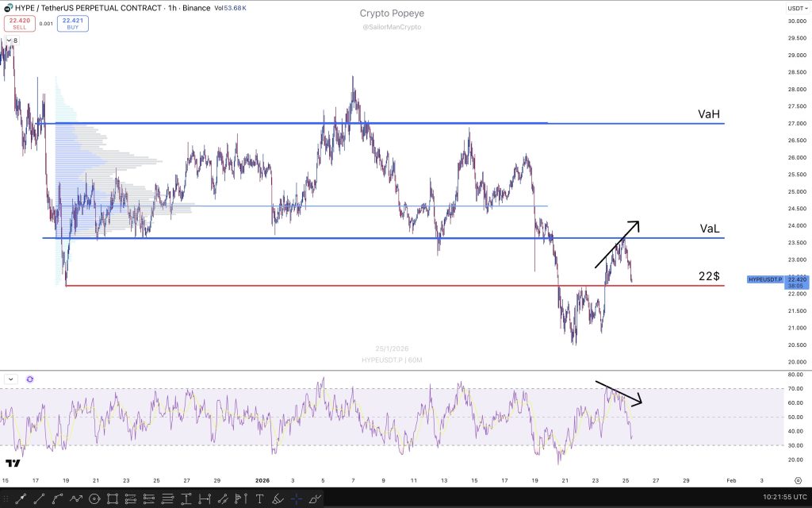Select the crosshair cursor tool
Image resolution: width=812 pixels, height=508 pixels.
tap(296, 498)
